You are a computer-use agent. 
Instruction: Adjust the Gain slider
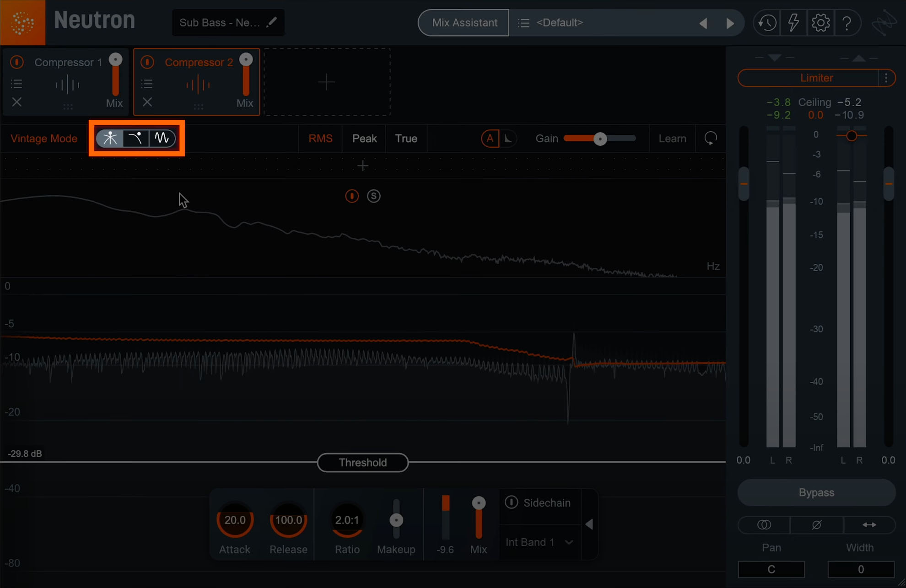coord(600,139)
